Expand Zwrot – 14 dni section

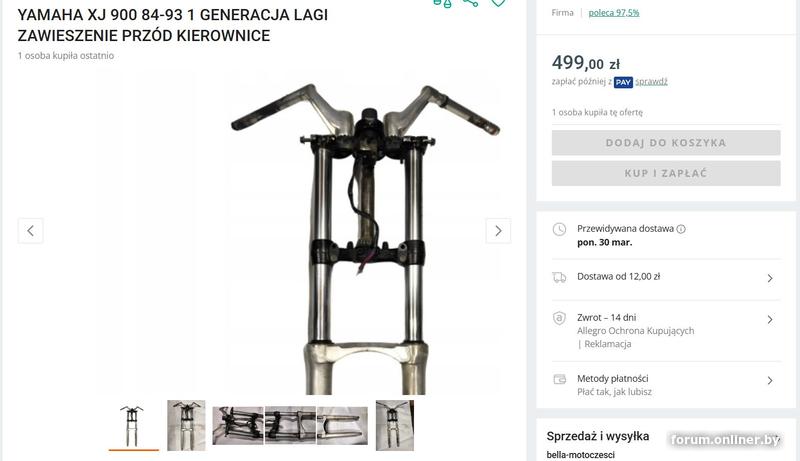pyautogui.click(x=666, y=330)
